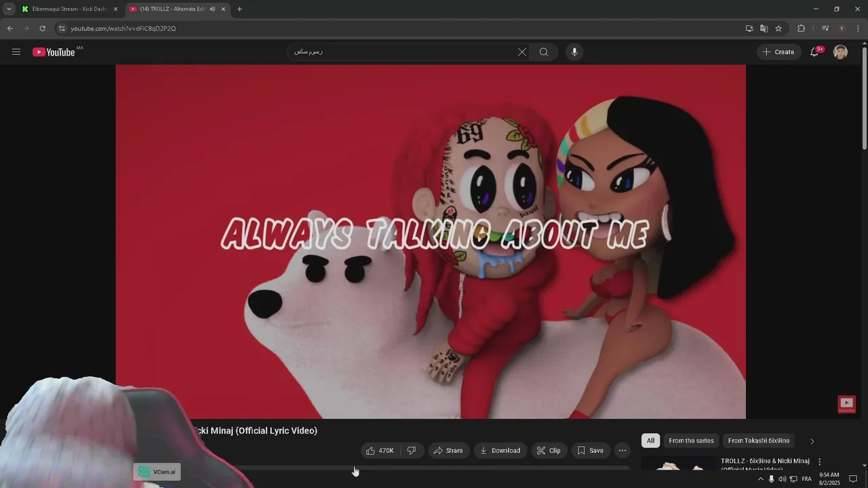Show hidden system tray icons

coord(760,479)
